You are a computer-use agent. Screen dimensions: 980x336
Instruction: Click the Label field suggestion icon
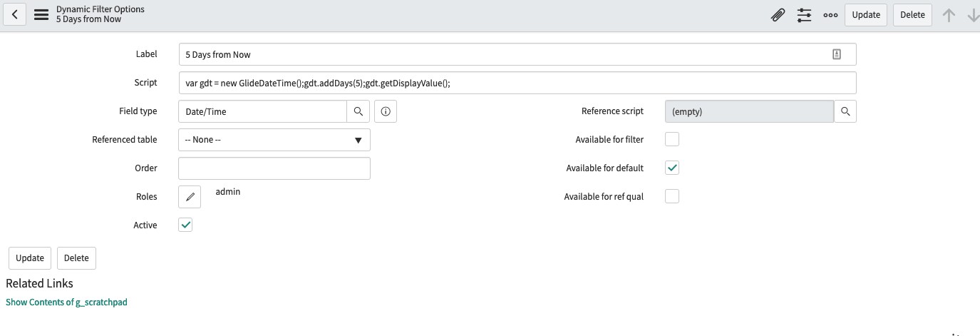(x=837, y=54)
